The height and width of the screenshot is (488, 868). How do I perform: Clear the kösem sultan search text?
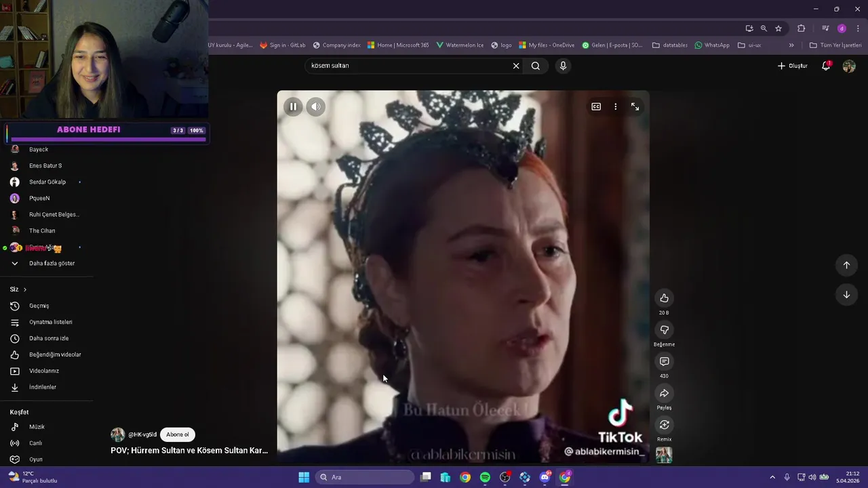[516, 66]
